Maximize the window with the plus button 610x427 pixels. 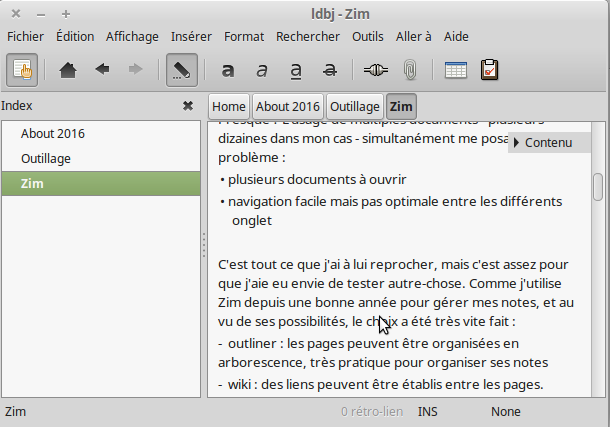click(66, 14)
